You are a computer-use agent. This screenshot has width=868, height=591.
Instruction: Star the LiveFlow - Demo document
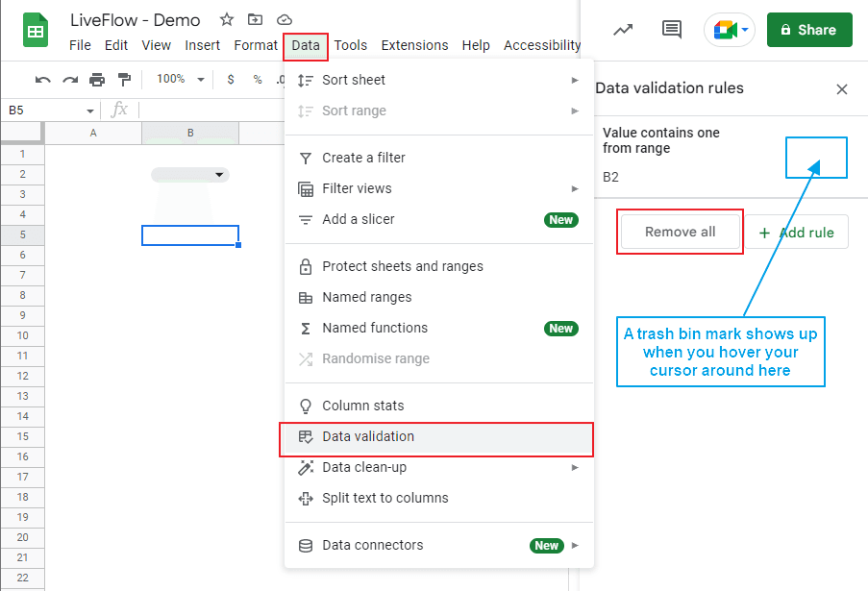(227, 20)
